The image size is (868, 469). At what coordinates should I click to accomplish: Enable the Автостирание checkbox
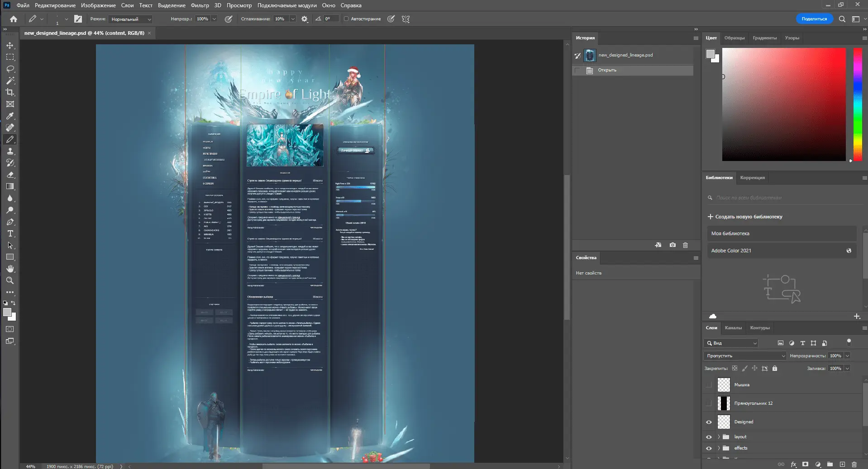[x=346, y=19]
